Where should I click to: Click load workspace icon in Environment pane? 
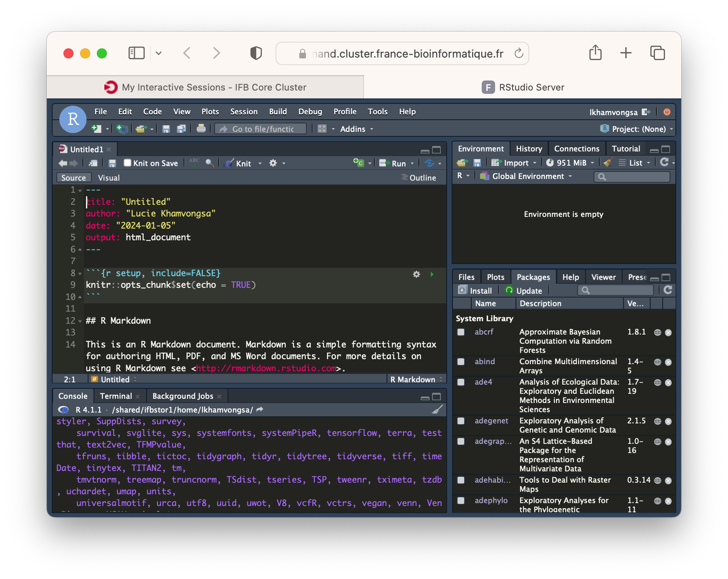pos(462,163)
